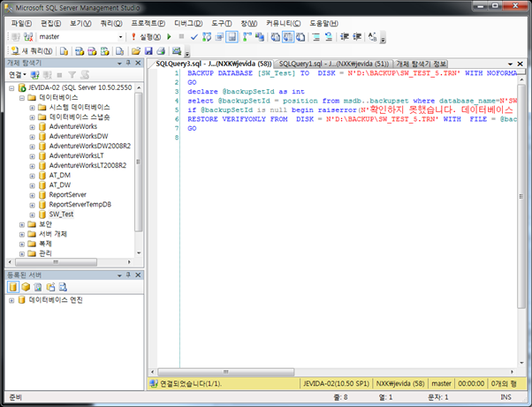
Task: Click the Object Explorer filter funnel icon
Action: 72,74
